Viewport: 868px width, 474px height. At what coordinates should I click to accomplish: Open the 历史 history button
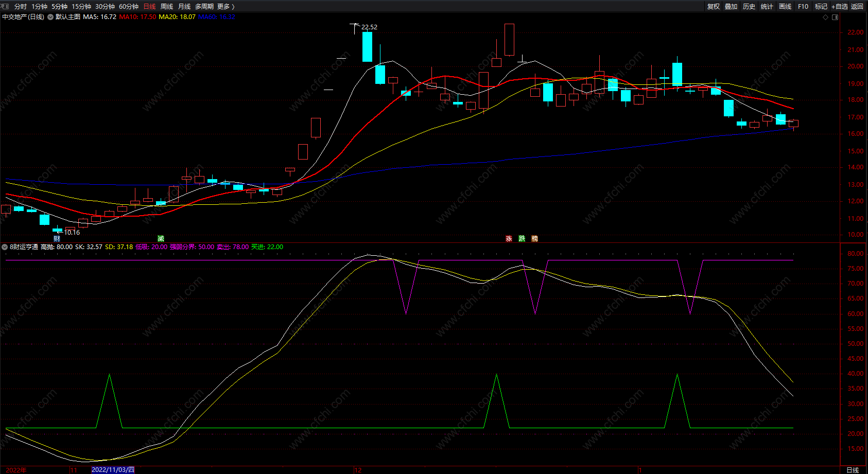749,7
